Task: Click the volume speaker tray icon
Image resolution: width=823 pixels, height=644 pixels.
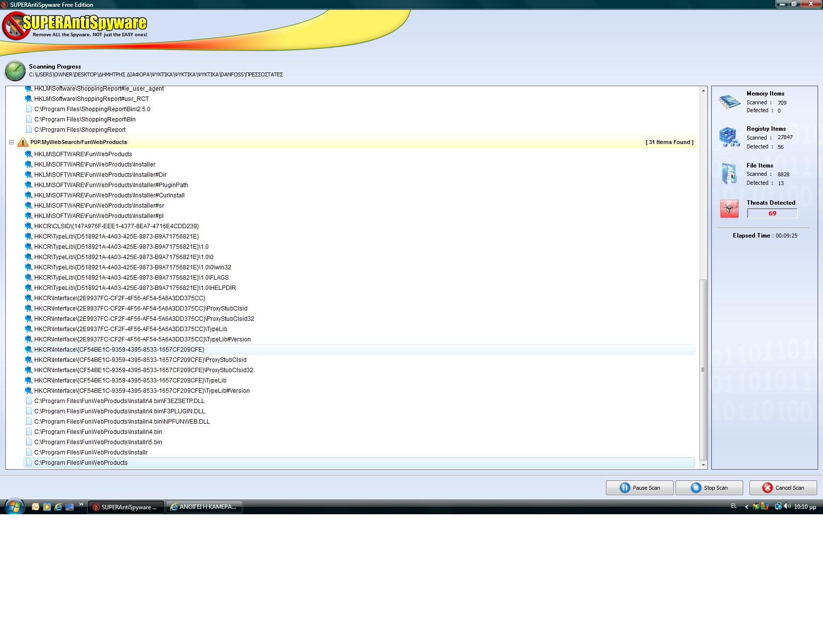Action: coord(787,506)
